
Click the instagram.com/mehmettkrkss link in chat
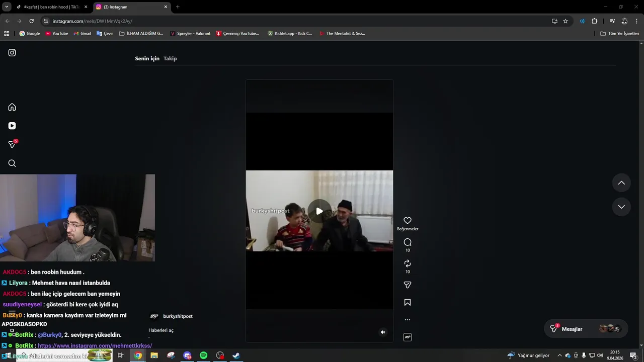coord(95,346)
